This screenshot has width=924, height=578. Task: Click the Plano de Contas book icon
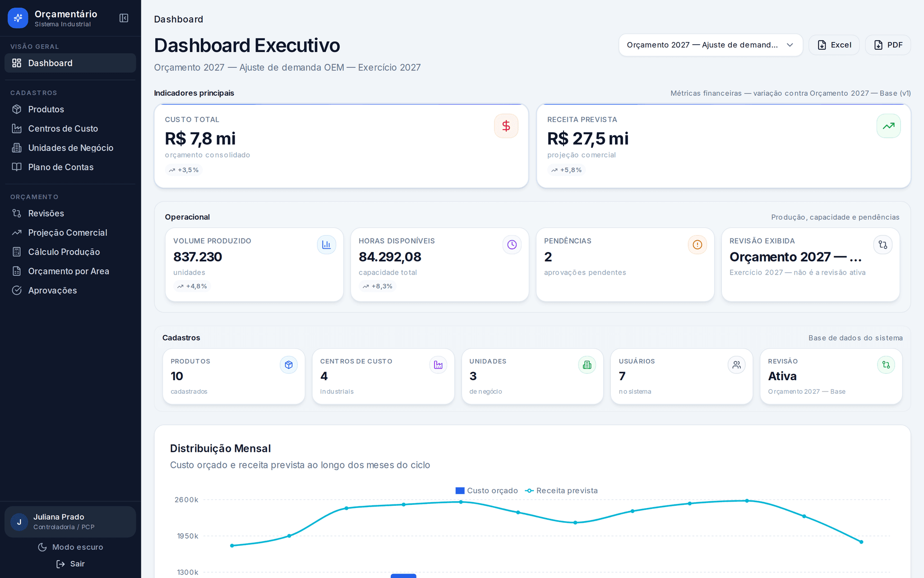click(x=17, y=167)
